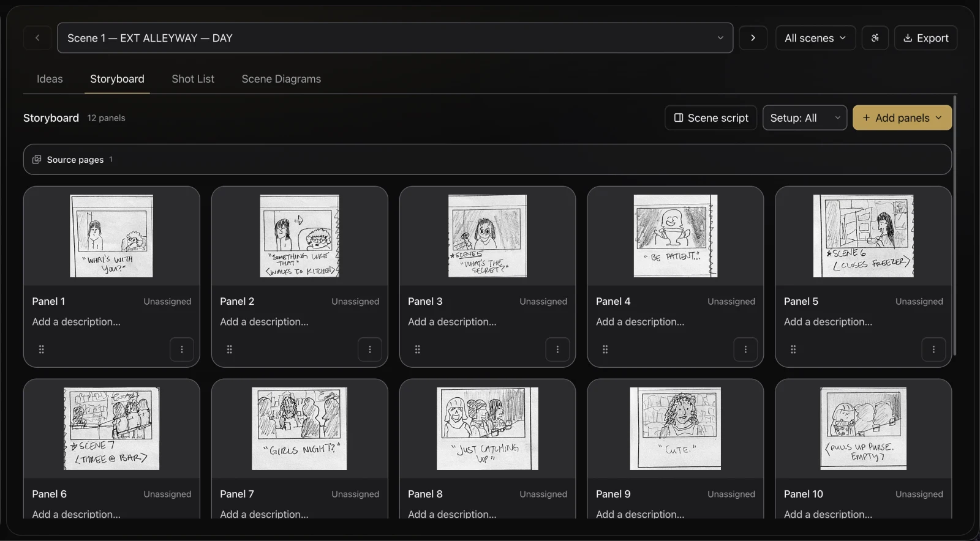The height and width of the screenshot is (541, 980).
Task: Add a description to Panel 5
Action: tap(828, 322)
